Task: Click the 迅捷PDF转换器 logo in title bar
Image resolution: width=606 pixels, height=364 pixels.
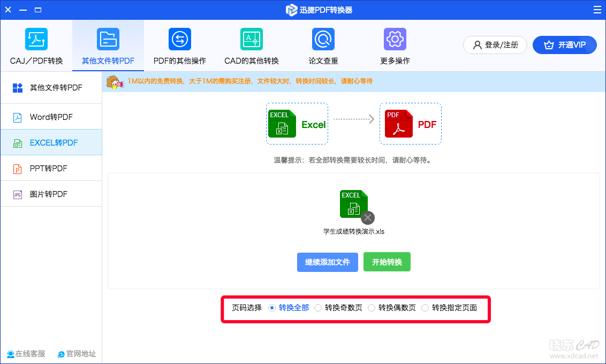Action: click(x=291, y=10)
